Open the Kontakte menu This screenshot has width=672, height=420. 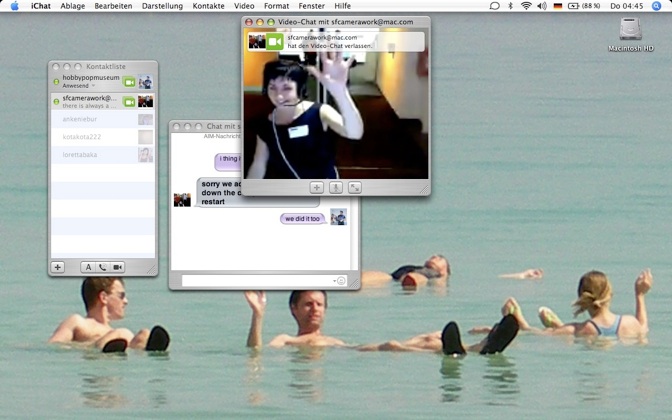[208, 6]
